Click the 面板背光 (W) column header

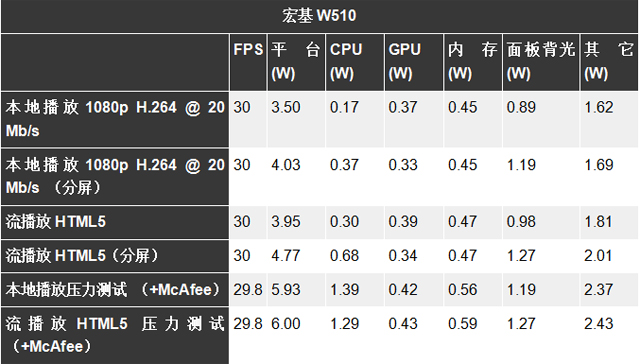pos(541,62)
